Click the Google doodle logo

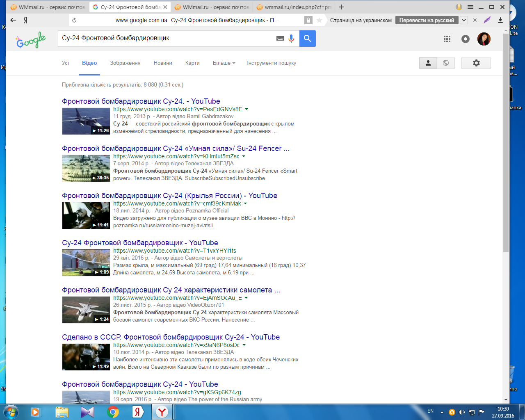pyautogui.click(x=31, y=40)
